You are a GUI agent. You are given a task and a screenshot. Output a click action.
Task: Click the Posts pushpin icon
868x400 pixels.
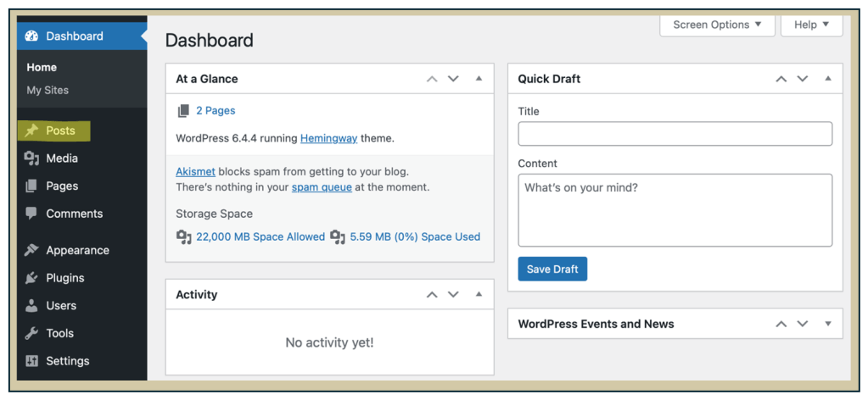(31, 131)
